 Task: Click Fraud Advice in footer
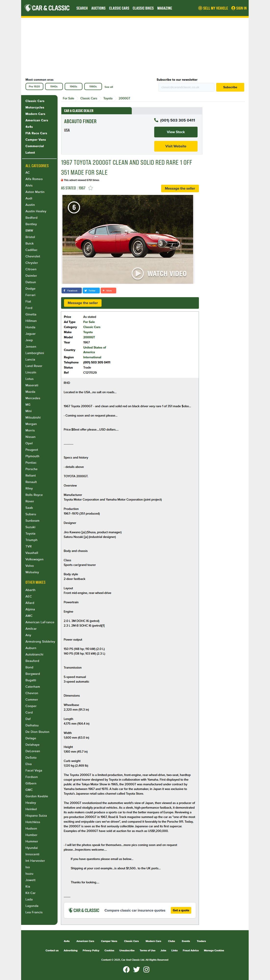[191, 950]
